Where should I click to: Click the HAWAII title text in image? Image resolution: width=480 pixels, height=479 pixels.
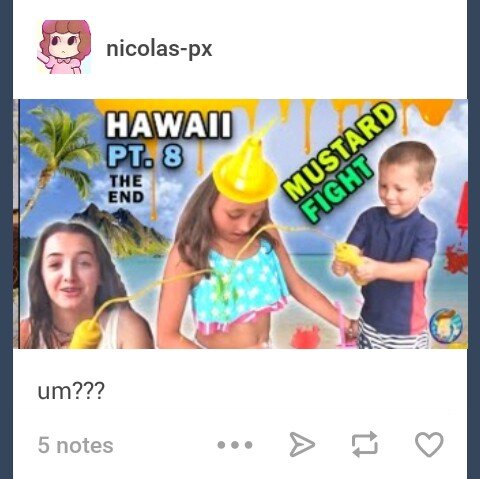coord(169,124)
